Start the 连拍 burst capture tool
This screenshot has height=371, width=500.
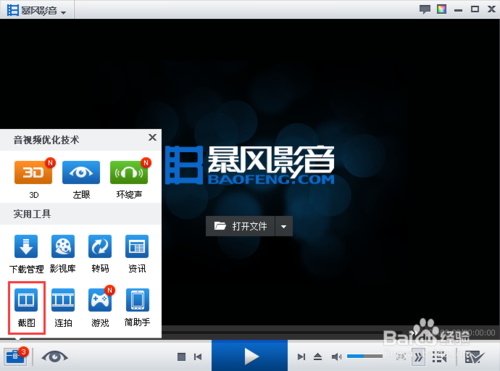[63, 300]
